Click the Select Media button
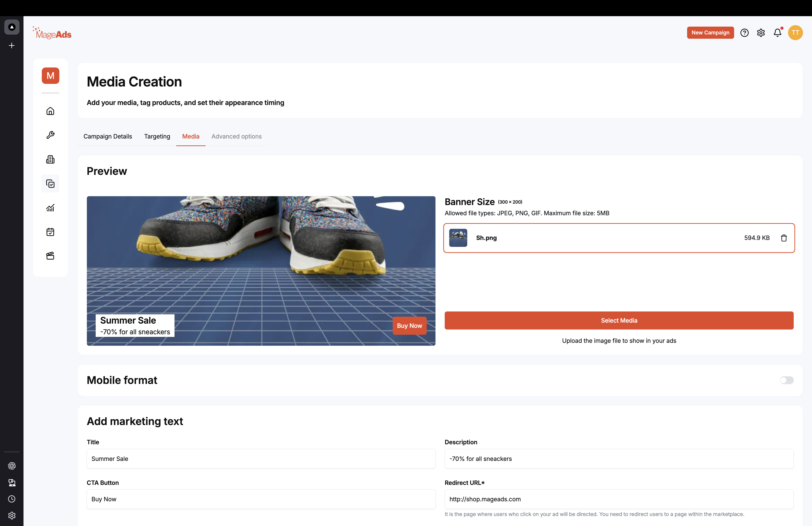812x526 pixels. (x=619, y=320)
